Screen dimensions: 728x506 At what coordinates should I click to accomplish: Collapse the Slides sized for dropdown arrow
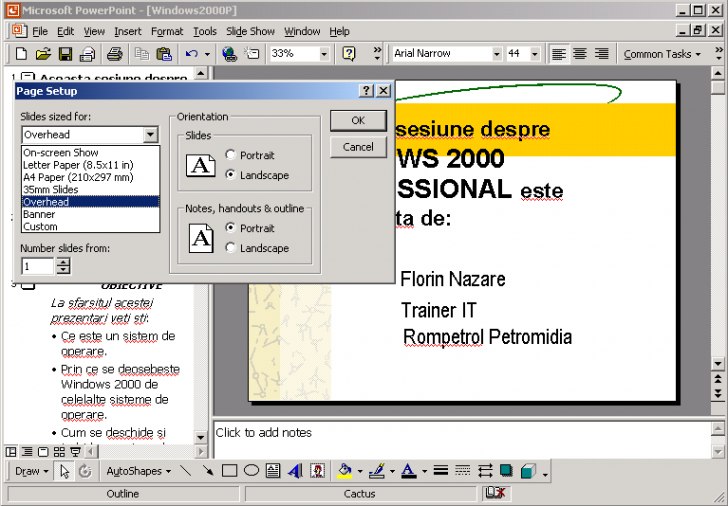point(150,135)
